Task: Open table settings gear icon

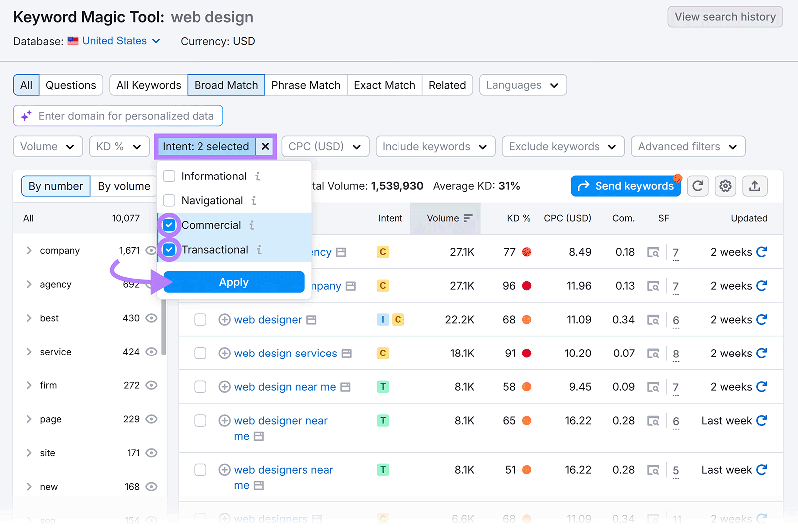Action: [725, 186]
